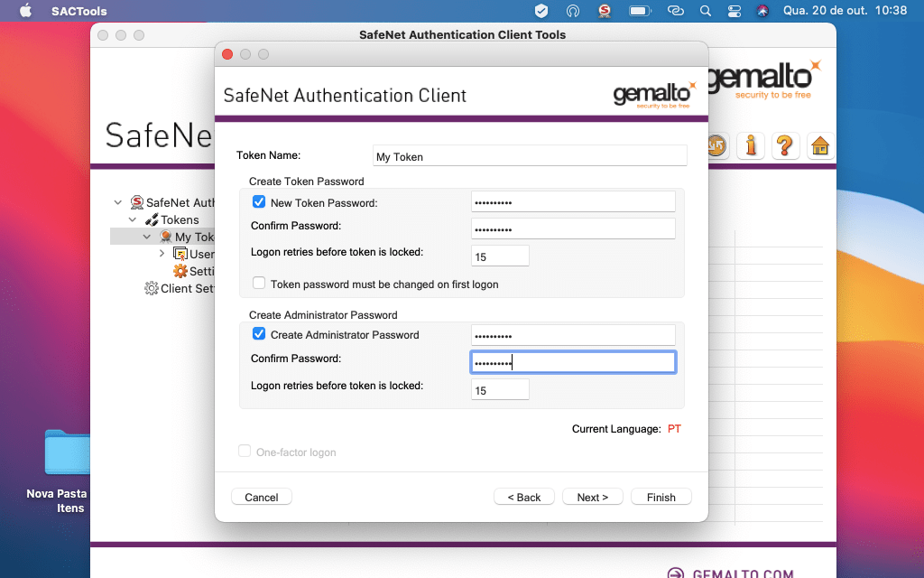924x578 pixels.
Task: Open the Apple menu
Action: (25, 11)
